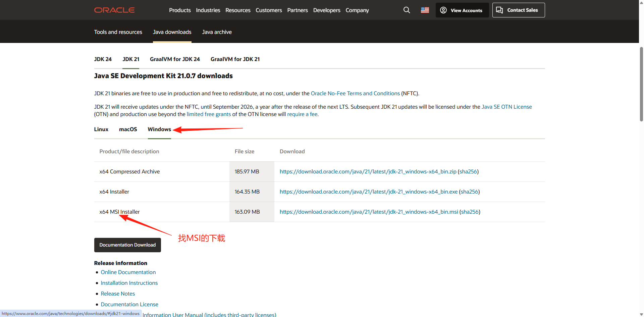
Task: Click the 185.97 MB file size cell
Action: (x=252, y=171)
